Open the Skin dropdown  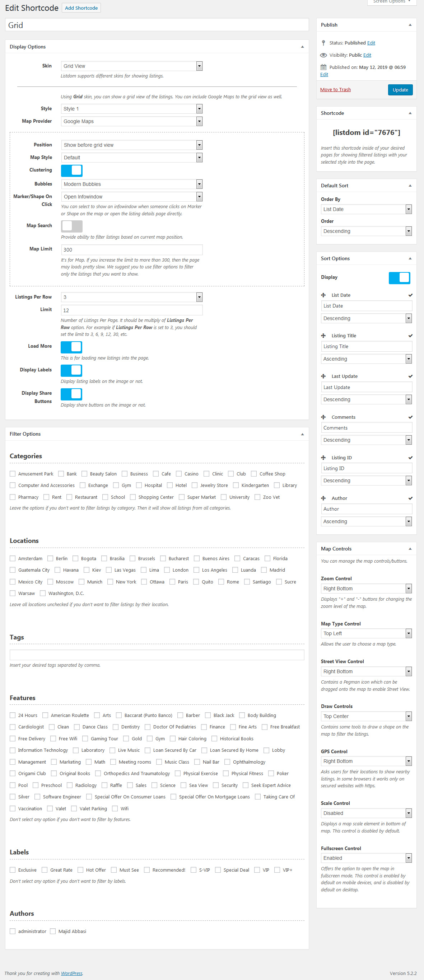(x=131, y=66)
